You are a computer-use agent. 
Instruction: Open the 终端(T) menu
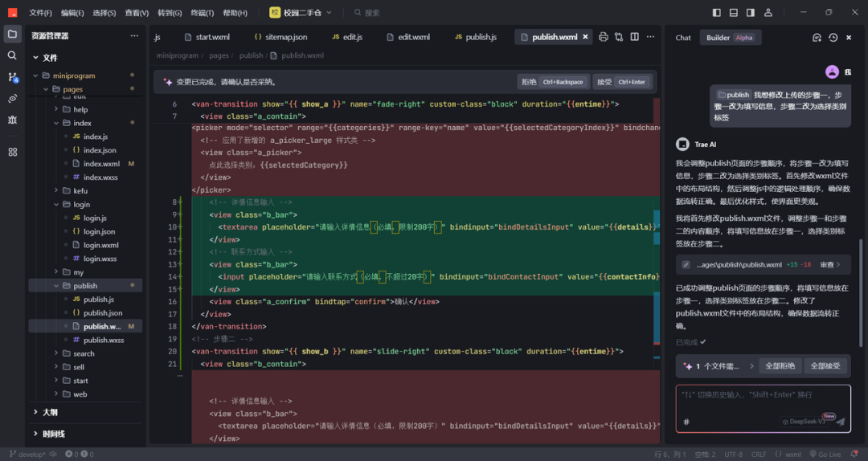click(201, 13)
